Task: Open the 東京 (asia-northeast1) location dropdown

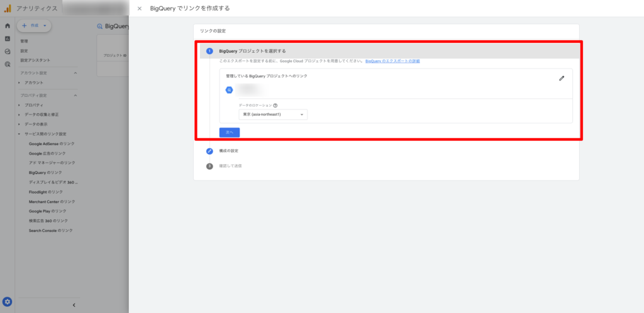Action: click(x=272, y=115)
